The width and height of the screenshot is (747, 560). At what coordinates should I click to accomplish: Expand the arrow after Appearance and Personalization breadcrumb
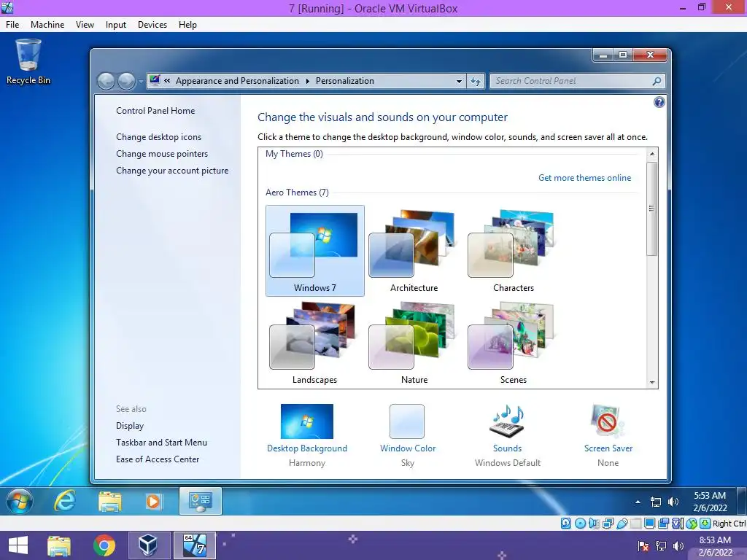307,81
